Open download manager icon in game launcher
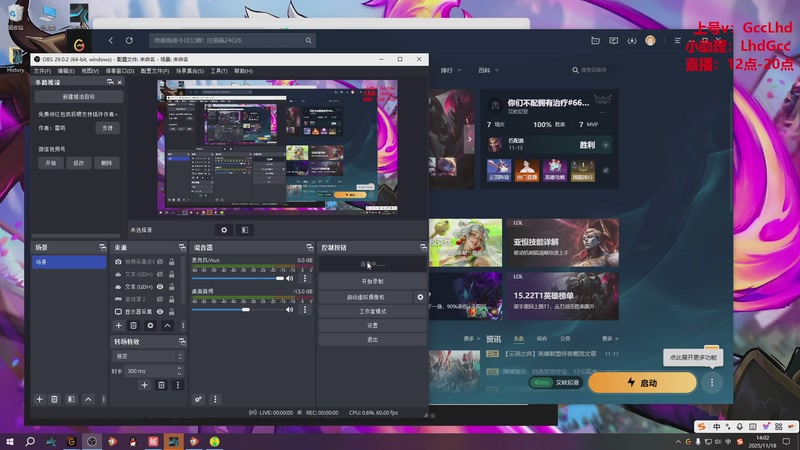 [x=632, y=40]
